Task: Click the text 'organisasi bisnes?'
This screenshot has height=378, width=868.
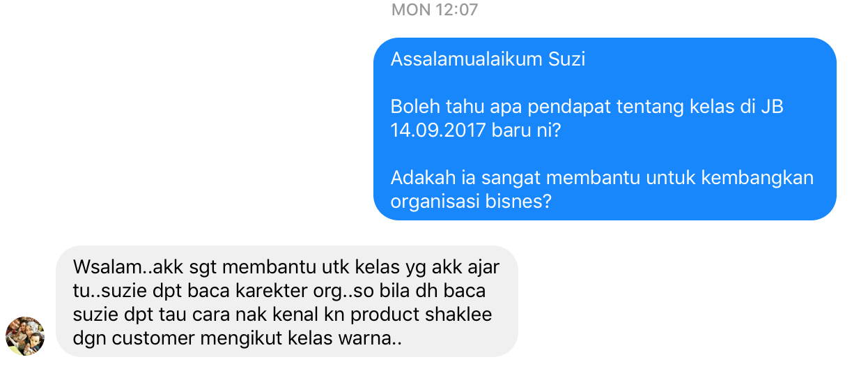Action: pos(472,201)
